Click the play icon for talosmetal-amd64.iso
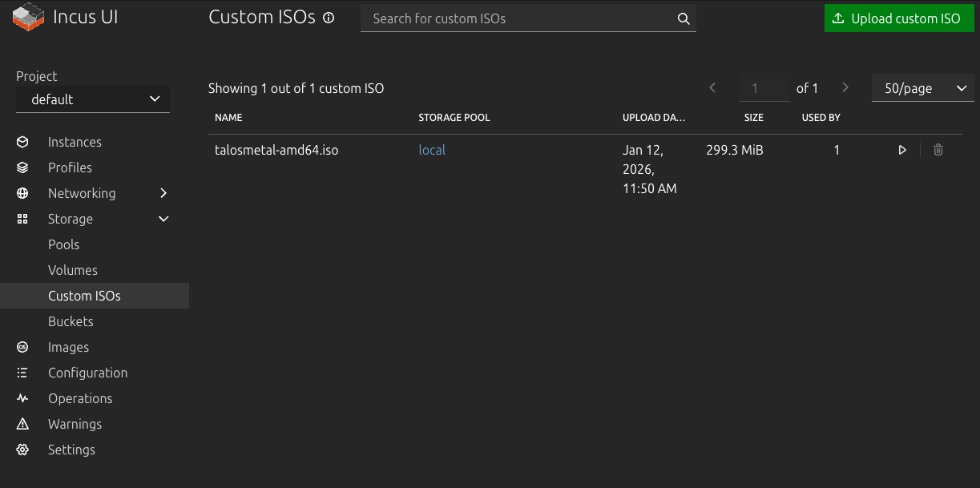 pos(902,150)
